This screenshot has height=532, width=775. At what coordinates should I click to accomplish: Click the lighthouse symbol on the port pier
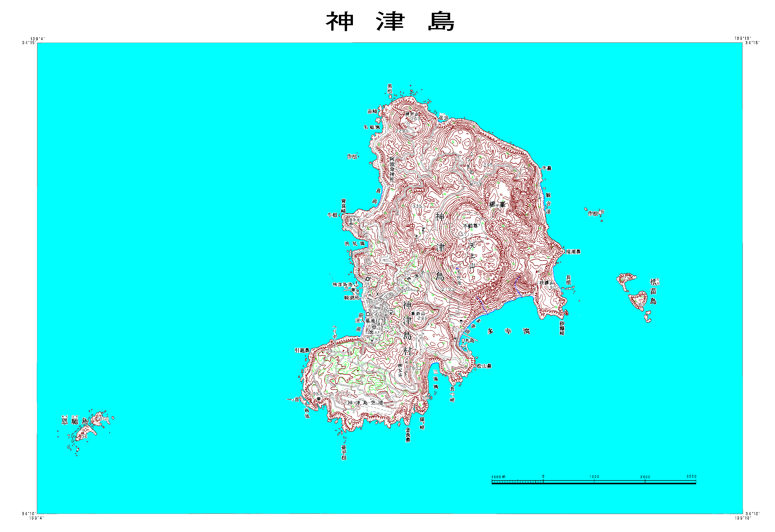point(353,290)
